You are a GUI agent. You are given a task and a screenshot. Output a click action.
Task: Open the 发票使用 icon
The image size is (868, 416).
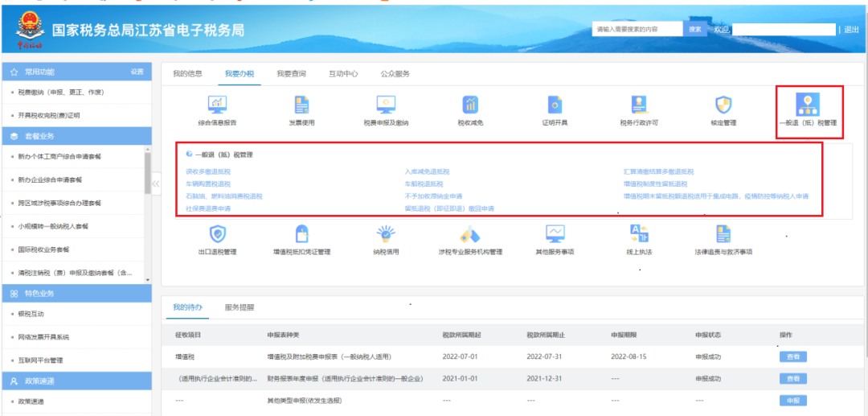[301, 105]
